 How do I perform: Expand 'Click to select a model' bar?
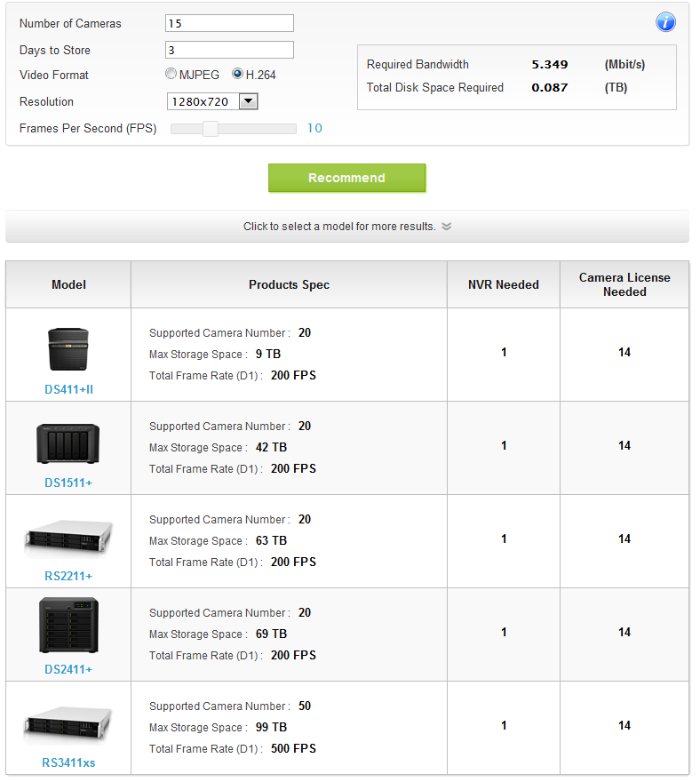(x=347, y=227)
